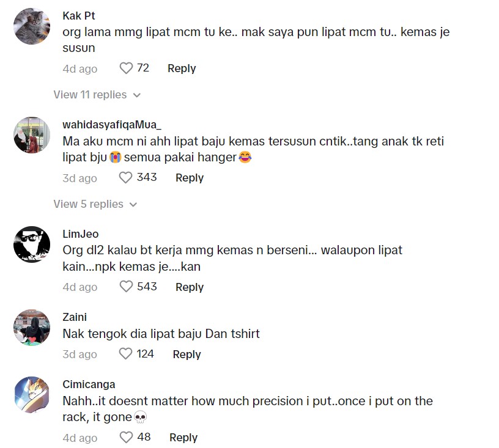Open the LimJeo username link
Viewport: 499px width, 448px height.
pos(80,234)
